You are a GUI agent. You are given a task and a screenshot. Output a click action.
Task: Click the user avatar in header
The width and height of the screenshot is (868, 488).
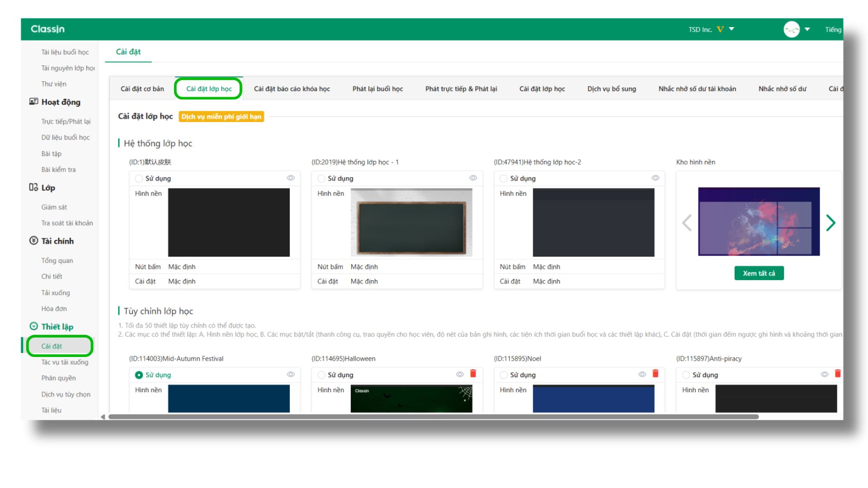[x=791, y=29]
